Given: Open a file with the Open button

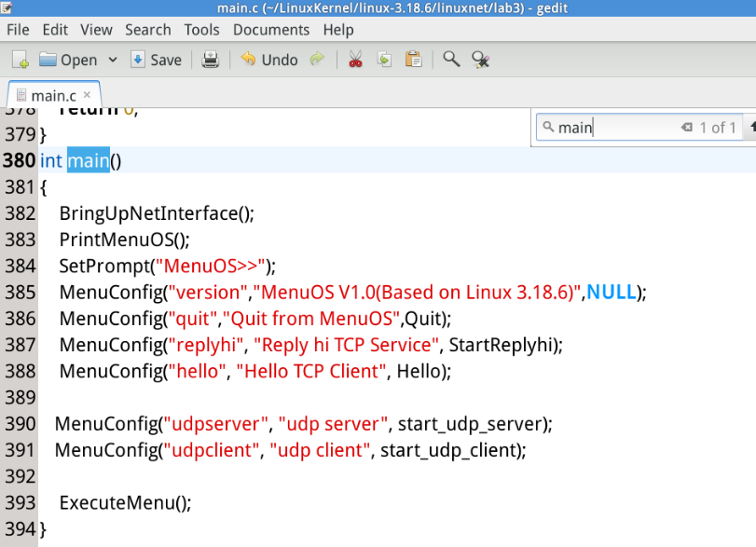Looking at the screenshot, I should point(68,61).
